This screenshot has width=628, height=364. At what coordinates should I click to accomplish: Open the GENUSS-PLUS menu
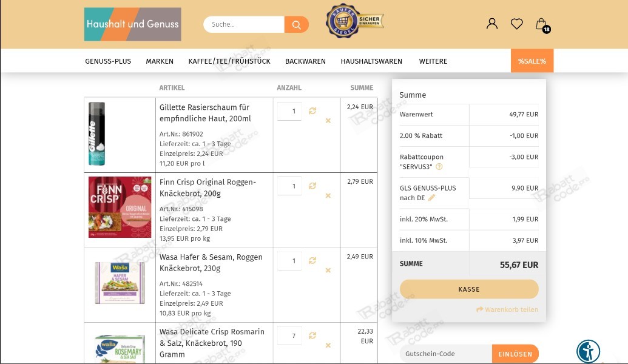[108, 61]
